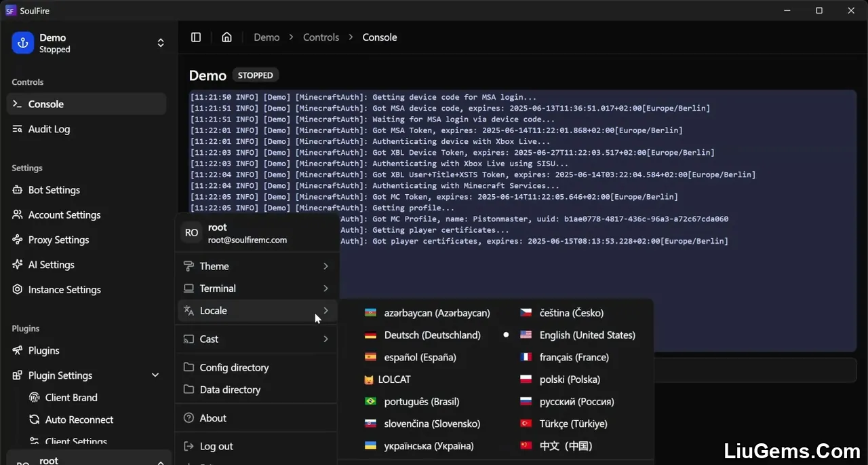Go to the home icon in breadcrumb
Screen dimensions: 868x465
226,37
